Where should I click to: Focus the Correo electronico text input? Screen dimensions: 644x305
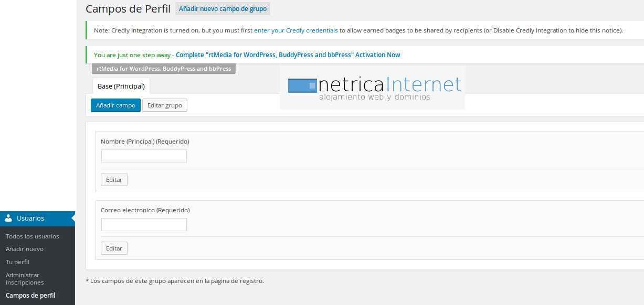point(144,225)
